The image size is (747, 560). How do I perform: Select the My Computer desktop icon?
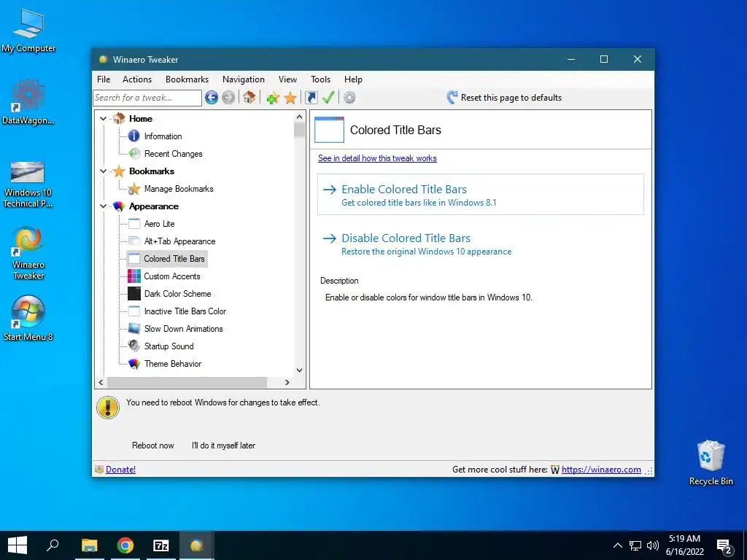click(x=28, y=31)
